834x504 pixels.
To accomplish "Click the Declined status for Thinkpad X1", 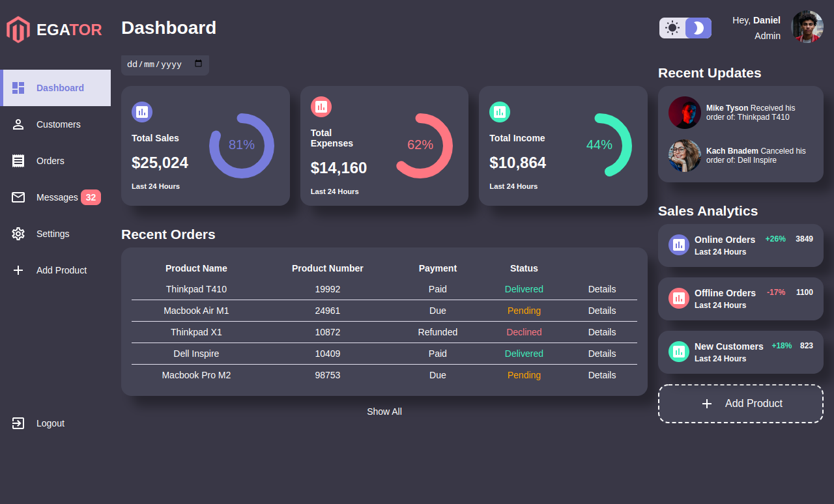I will coord(525,332).
